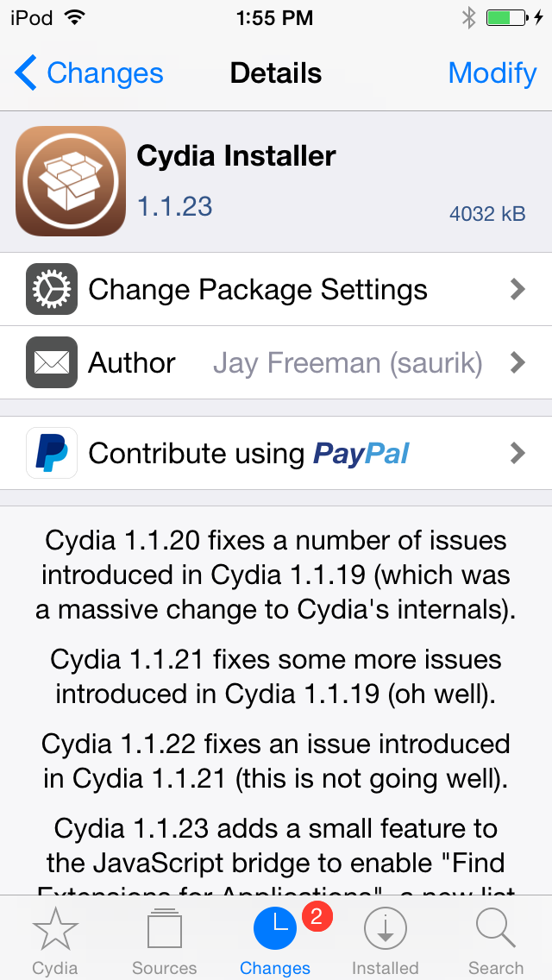The height and width of the screenshot is (980, 552).
Task: Expand the Author row chevron
Action: click(x=517, y=363)
